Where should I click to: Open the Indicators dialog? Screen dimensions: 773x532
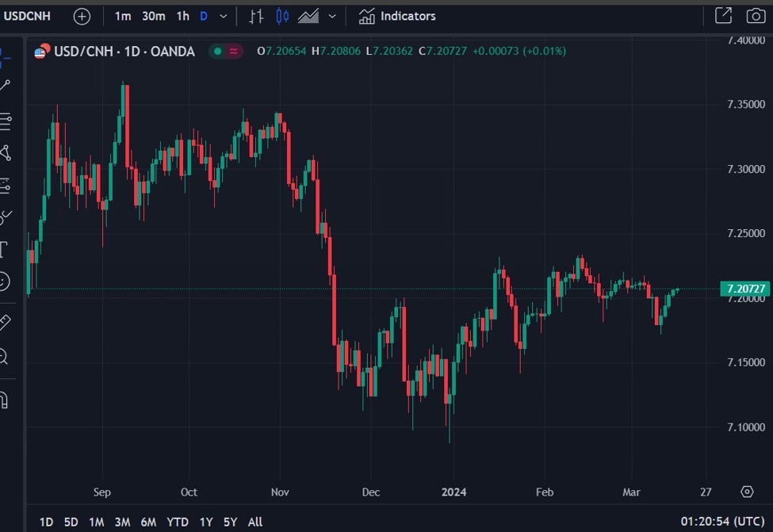(x=396, y=16)
